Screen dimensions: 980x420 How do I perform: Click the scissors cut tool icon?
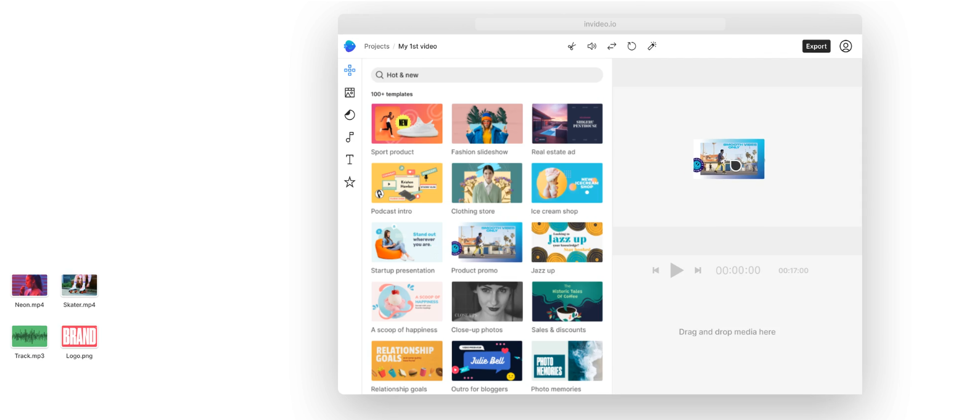click(x=572, y=46)
